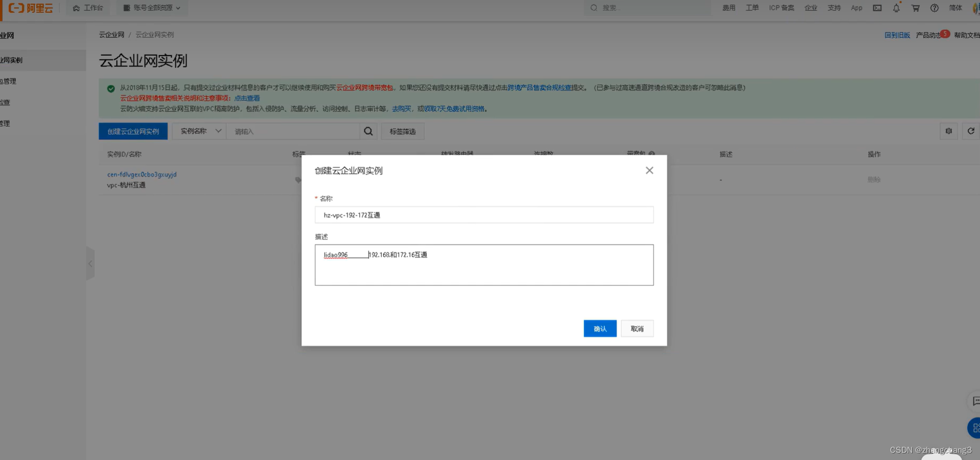The height and width of the screenshot is (460, 980).
Task: Click the 标签筛选 tag filter button
Action: pos(402,131)
